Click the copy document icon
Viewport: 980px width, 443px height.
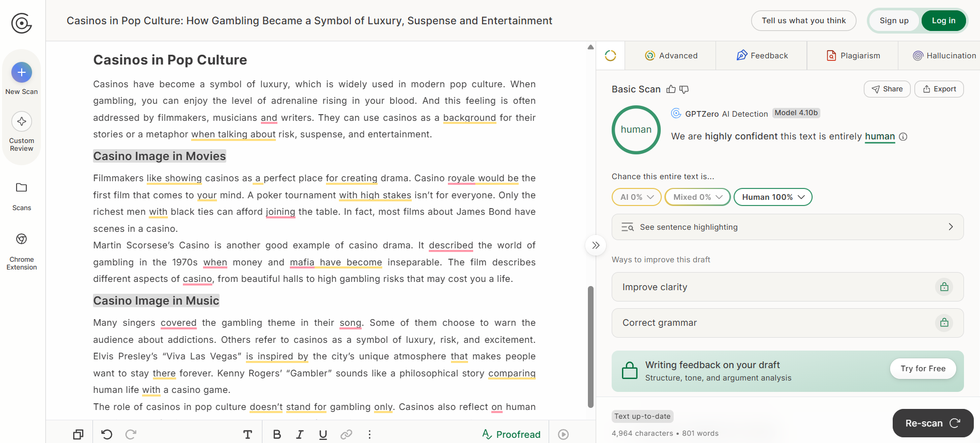[79, 434]
